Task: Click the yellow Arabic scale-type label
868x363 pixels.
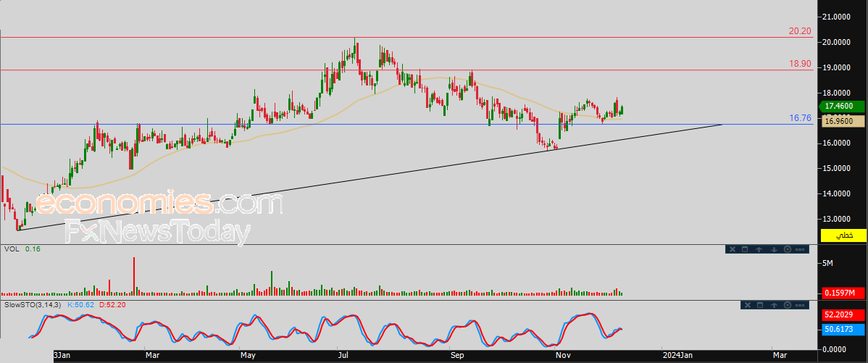Action: 843,235
